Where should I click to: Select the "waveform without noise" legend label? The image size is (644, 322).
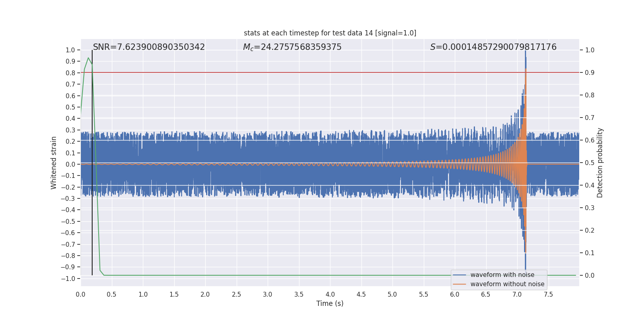[x=507, y=284]
